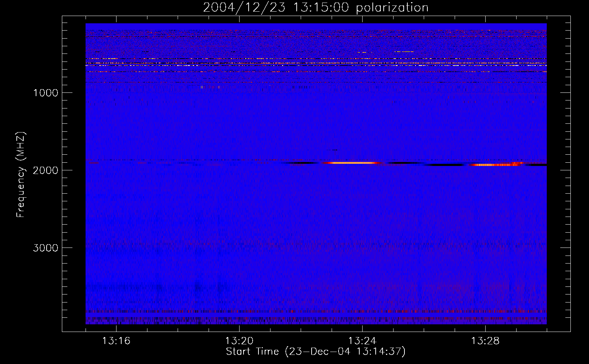
Task: Click the 13:20 time tick label
Action: (x=239, y=341)
